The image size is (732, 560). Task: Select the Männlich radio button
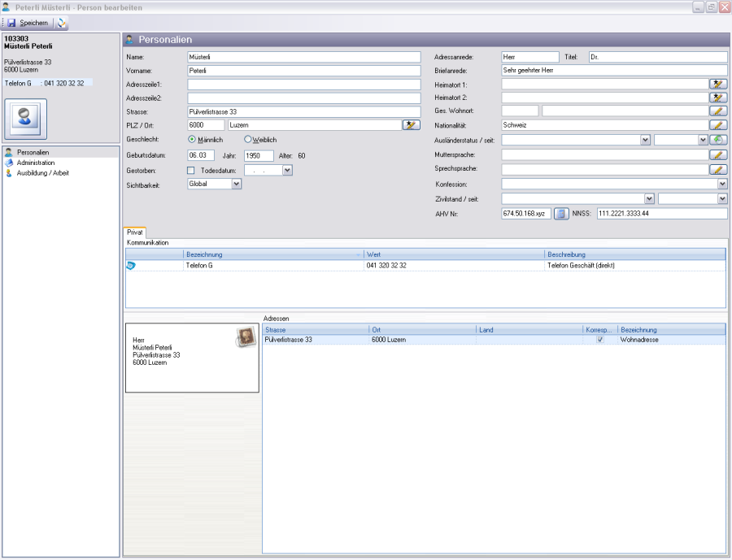192,140
